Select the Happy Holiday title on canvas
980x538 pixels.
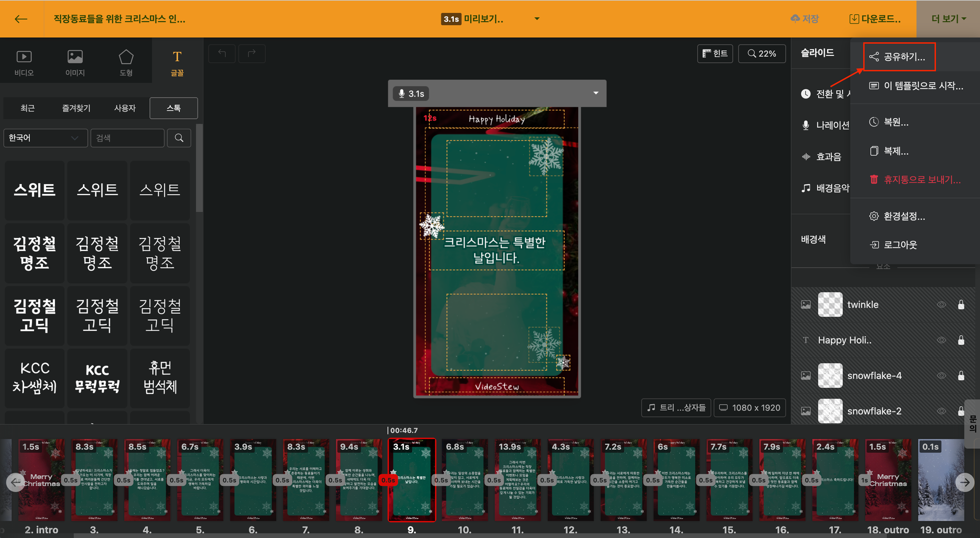point(496,119)
